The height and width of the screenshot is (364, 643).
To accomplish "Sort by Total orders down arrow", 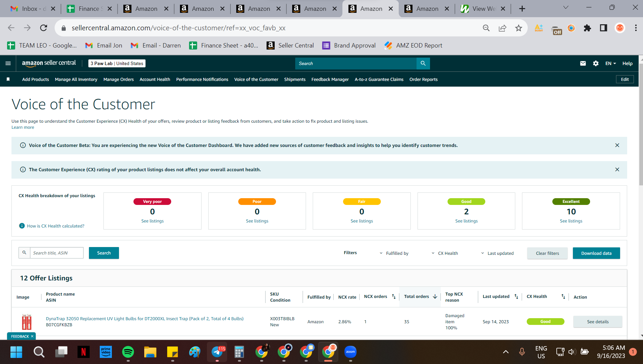I will [435, 297].
